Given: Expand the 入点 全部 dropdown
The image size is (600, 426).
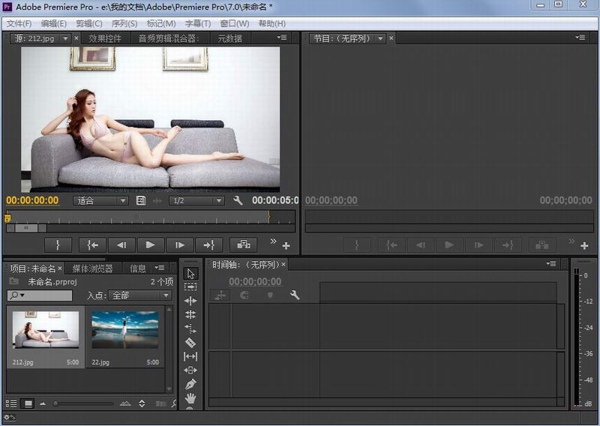Looking at the screenshot, I should (139, 296).
